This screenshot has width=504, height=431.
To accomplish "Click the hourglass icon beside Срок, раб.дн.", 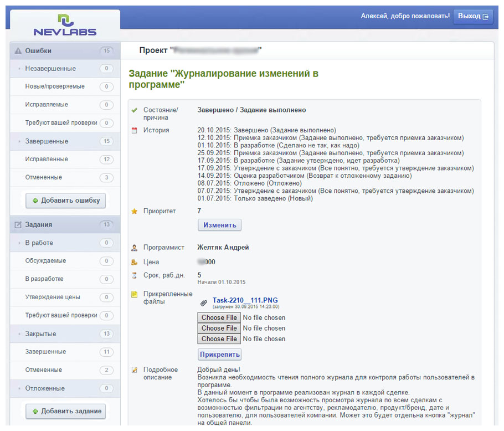I will click(x=134, y=275).
